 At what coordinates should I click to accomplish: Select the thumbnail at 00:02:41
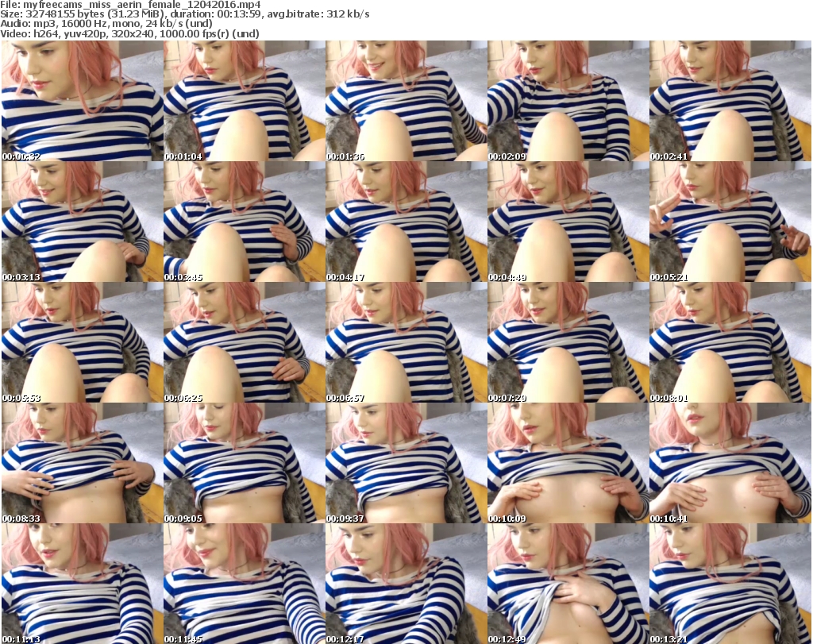730,102
